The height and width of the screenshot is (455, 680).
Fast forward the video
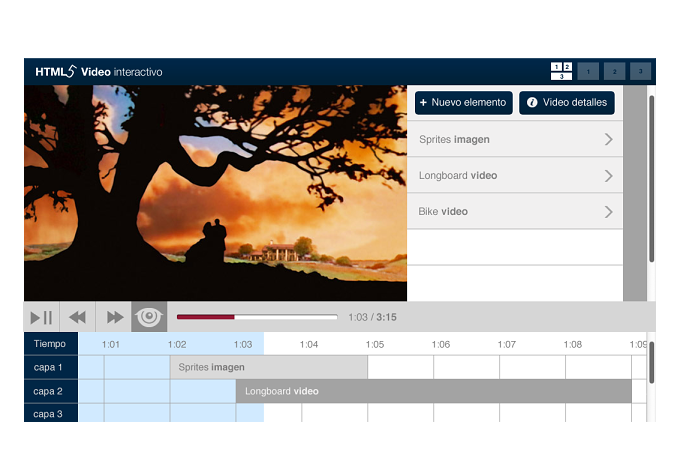coord(114,317)
